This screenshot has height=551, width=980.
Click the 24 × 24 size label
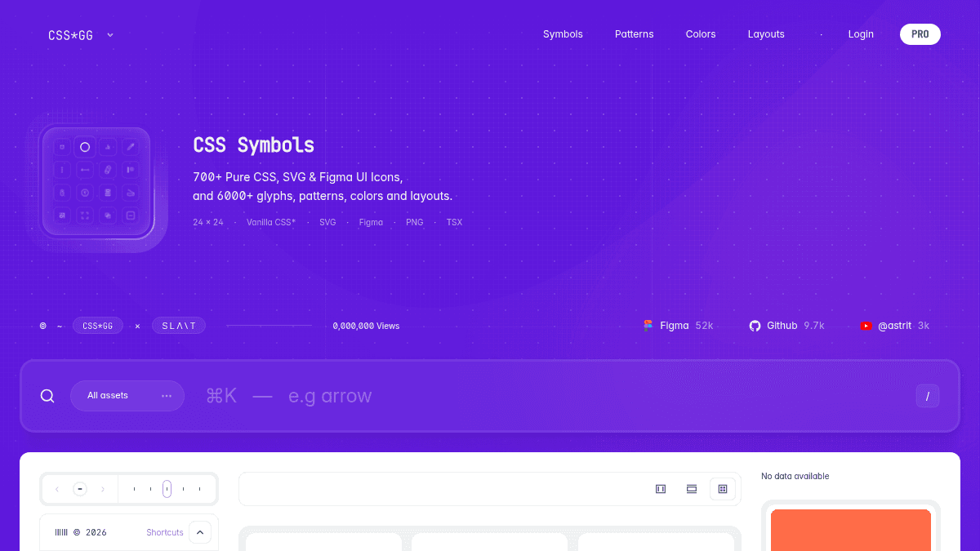coord(208,222)
